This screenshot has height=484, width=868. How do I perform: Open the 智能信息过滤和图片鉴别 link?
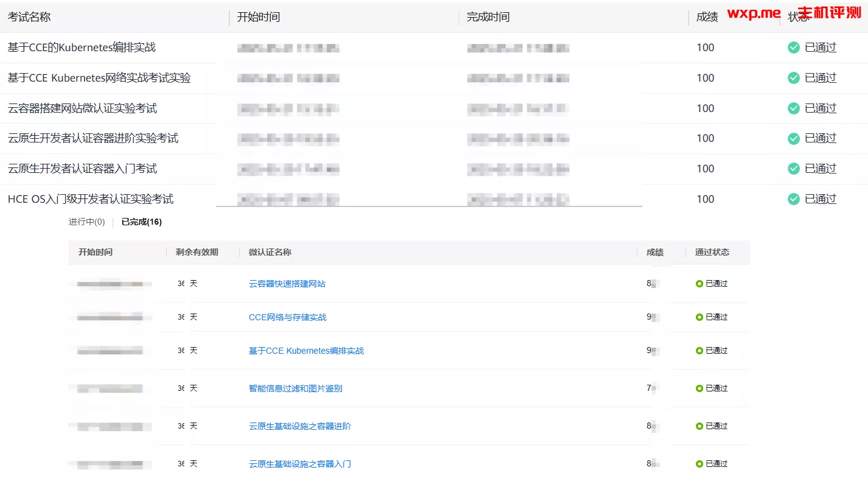pos(296,388)
